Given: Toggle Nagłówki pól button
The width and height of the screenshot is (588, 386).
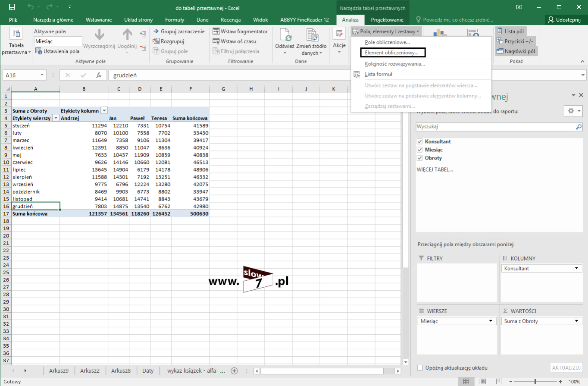Looking at the screenshot, I should click(516, 51).
